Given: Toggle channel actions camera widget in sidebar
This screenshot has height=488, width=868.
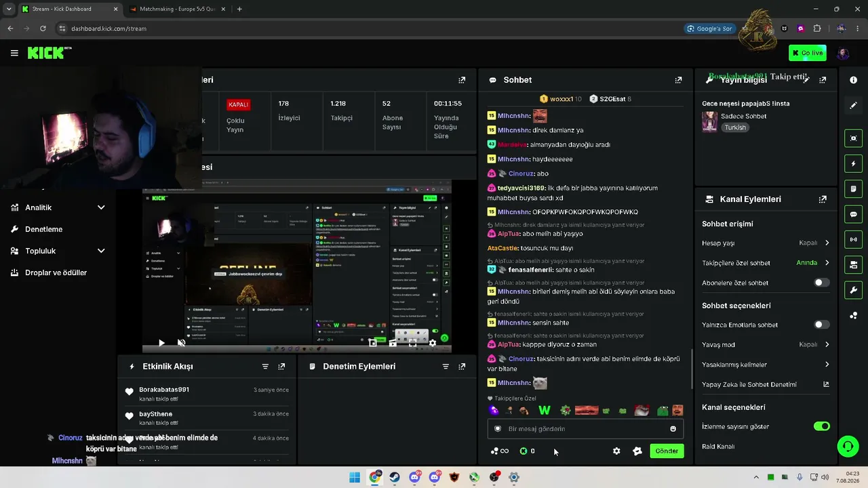Looking at the screenshot, I should point(853,264).
